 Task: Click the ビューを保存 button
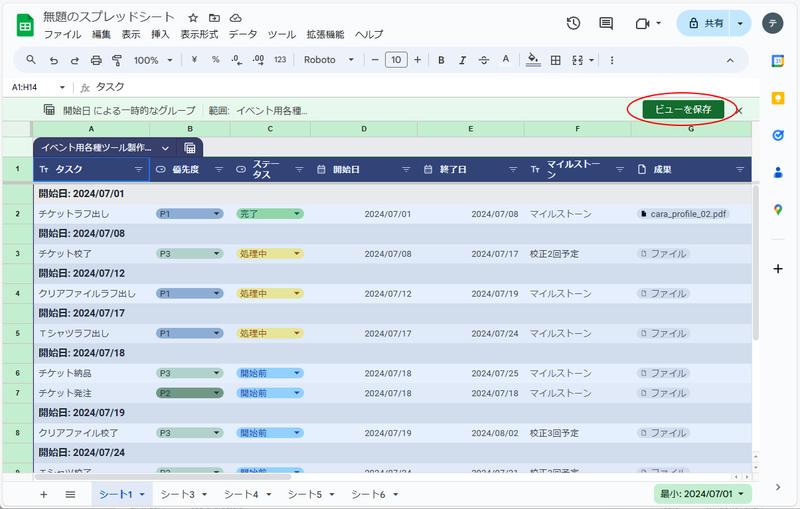point(683,110)
